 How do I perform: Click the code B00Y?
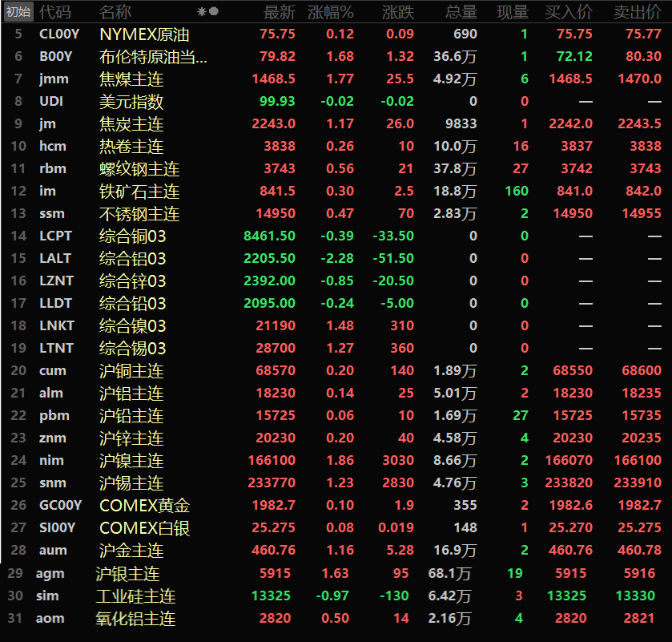pos(56,56)
